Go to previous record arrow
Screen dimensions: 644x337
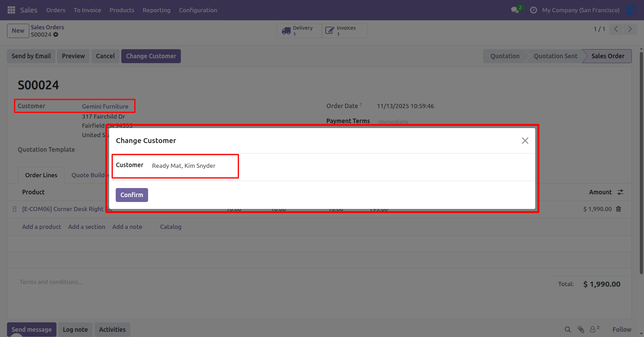[x=616, y=29]
